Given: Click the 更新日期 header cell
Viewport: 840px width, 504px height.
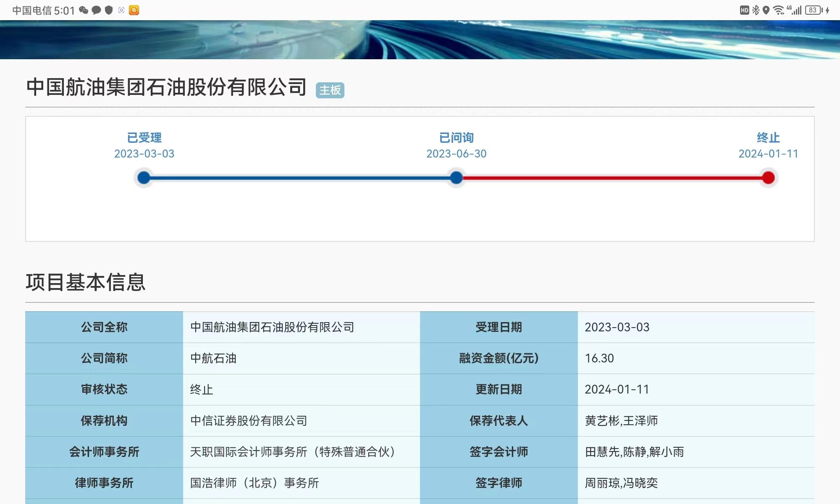Looking at the screenshot, I should [499, 389].
